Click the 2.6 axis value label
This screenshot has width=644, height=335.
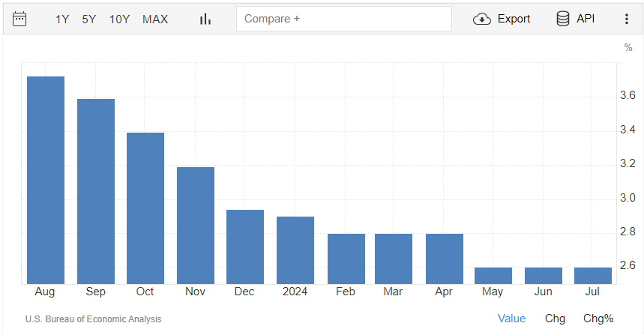628,265
